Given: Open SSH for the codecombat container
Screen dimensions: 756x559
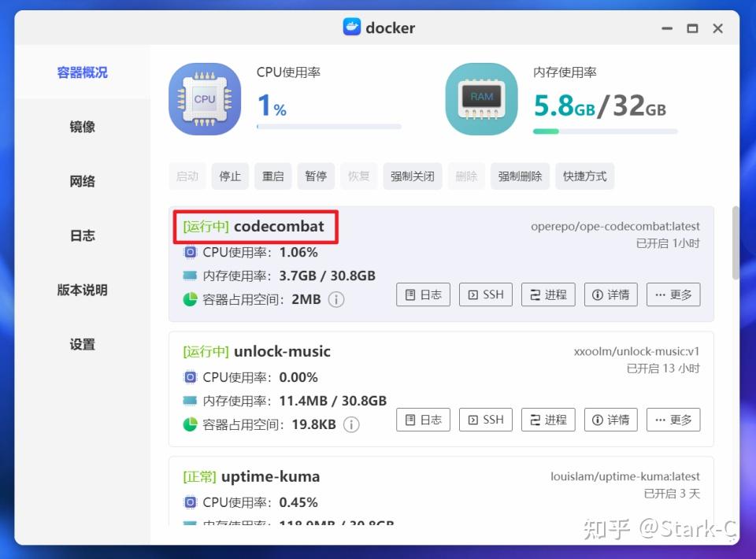Looking at the screenshot, I should coord(485,294).
